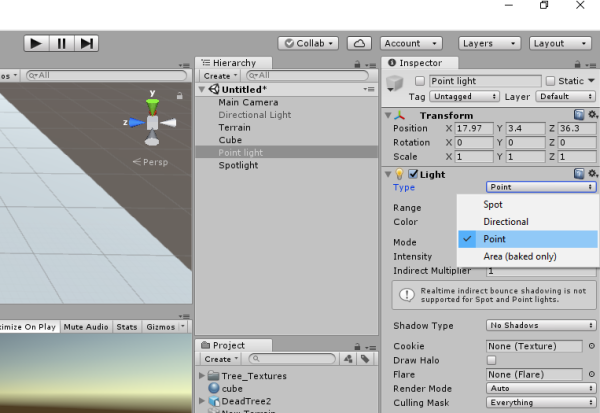Open the cloud Services icon
The image size is (600, 413).
click(x=359, y=43)
